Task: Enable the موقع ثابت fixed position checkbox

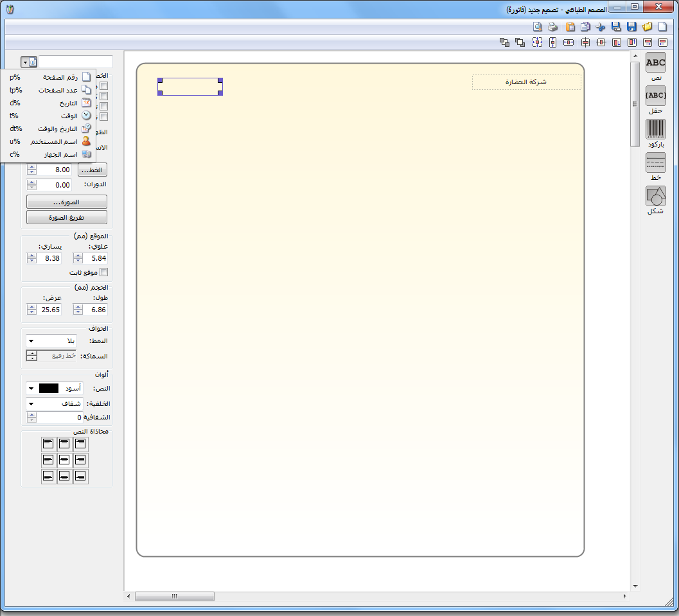Action: (x=104, y=272)
